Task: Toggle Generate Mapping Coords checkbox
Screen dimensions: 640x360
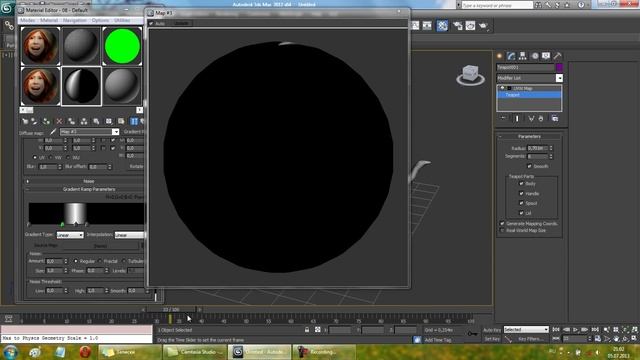Action: (502, 224)
